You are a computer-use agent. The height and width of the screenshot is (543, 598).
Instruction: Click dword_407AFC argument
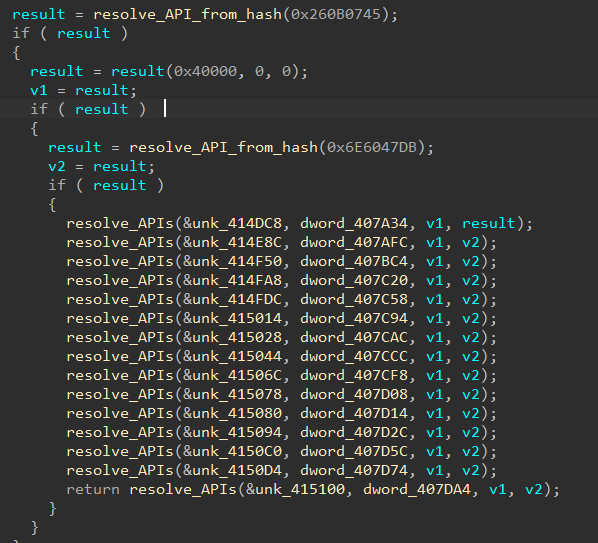click(x=354, y=242)
